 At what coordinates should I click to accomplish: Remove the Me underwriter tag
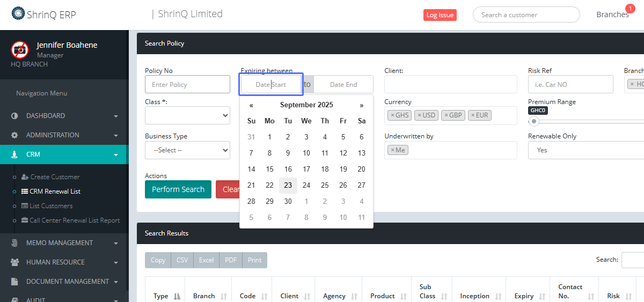(392, 150)
